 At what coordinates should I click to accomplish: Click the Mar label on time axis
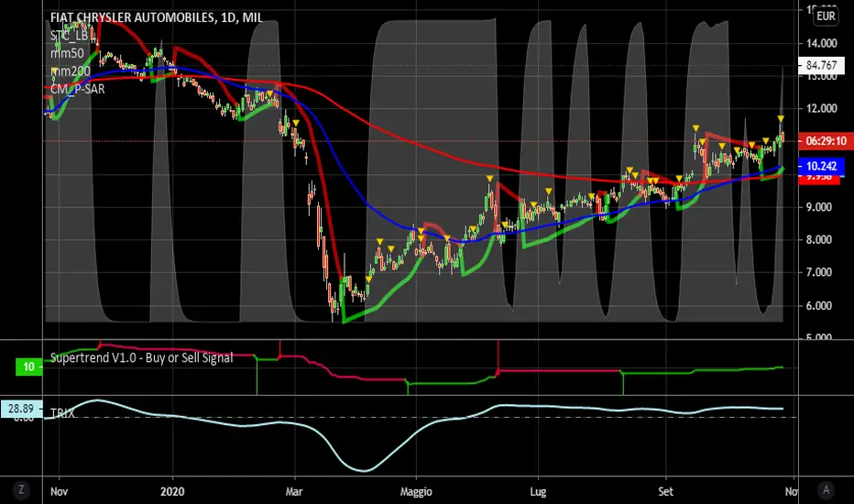[293, 491]
